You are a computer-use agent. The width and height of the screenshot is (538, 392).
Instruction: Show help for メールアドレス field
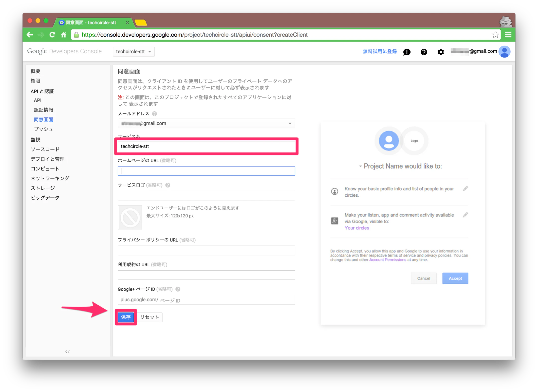(x=154, y=114)
